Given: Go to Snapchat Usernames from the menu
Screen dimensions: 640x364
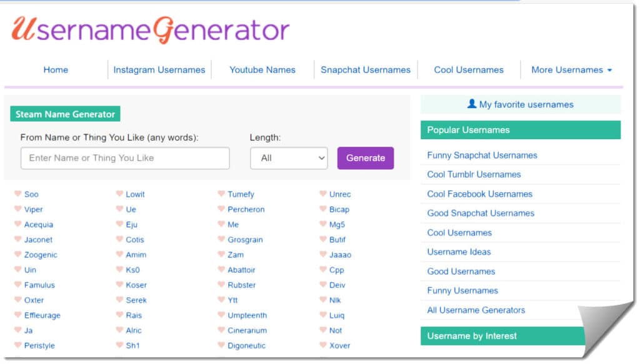Looking at the screenshot, I should pos(366,70).
